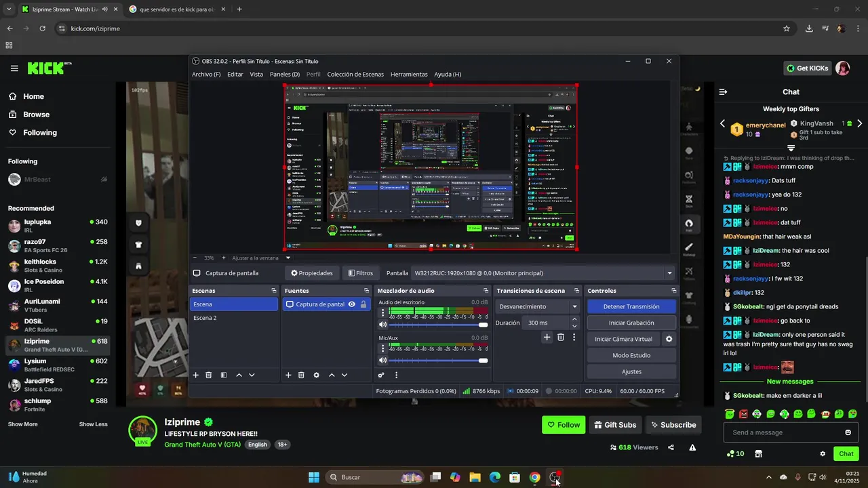868x488 pixels.
Task: Open transition properties three-dot menu
Action: click(574, 337)
